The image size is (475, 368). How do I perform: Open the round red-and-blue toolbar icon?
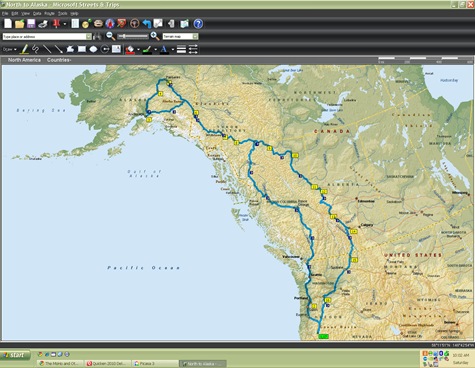coord(110,24)
